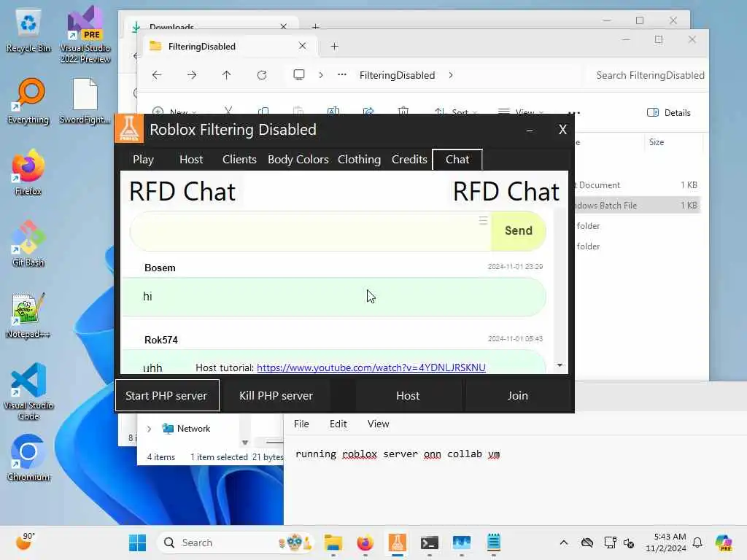This screenshot has height=560, width=747.
Task: Open Visual Studio 2022 Preview desktop icon
Action: click(85, 34)
